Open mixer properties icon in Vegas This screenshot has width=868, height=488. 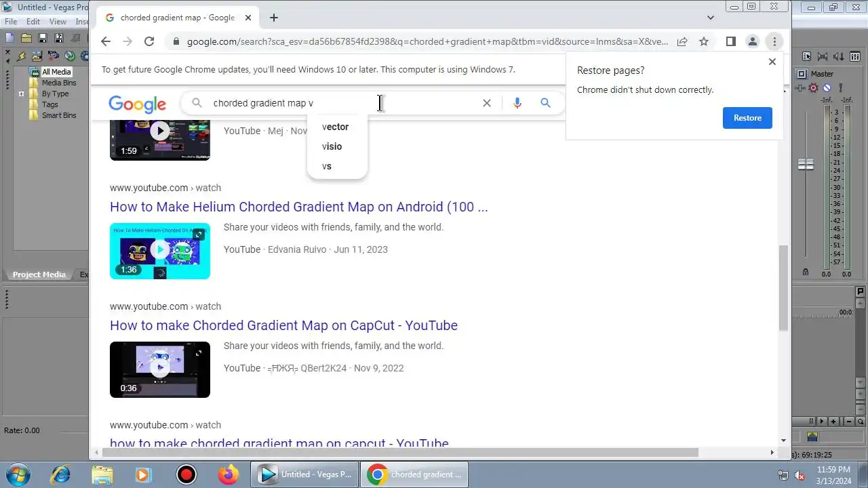coord(806,56)
